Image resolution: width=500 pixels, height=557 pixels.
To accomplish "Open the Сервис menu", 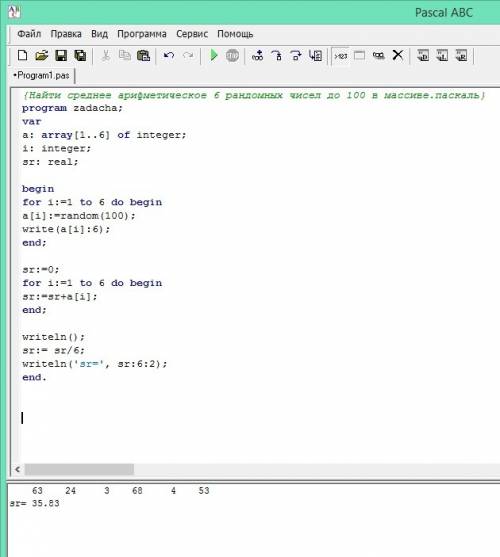I will 192,34.
